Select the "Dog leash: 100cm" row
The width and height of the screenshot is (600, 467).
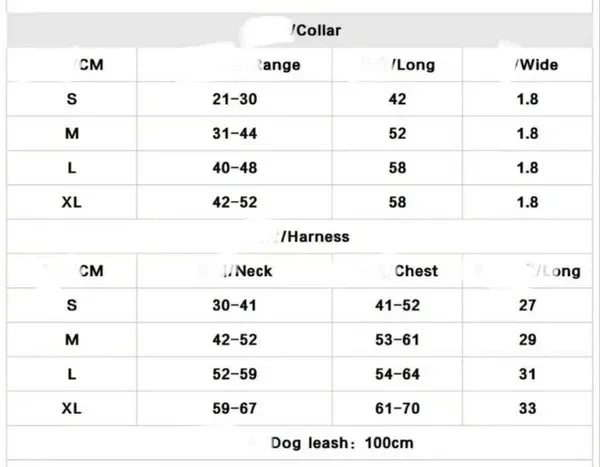point(341,443)
